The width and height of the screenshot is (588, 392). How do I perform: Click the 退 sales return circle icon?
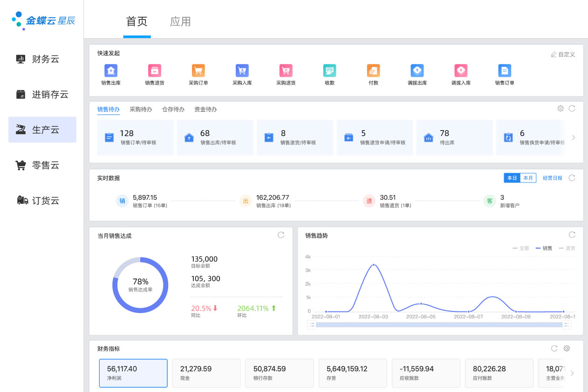[x=369, y=201]
